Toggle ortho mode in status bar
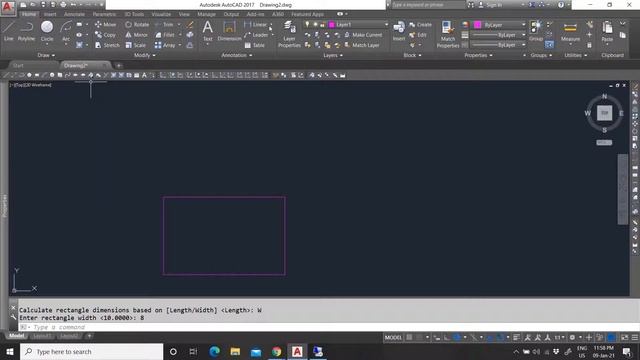 pos(447,338)
